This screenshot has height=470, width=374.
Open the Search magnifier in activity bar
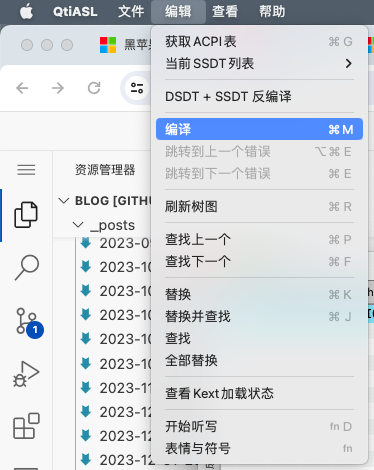(27, 267)
